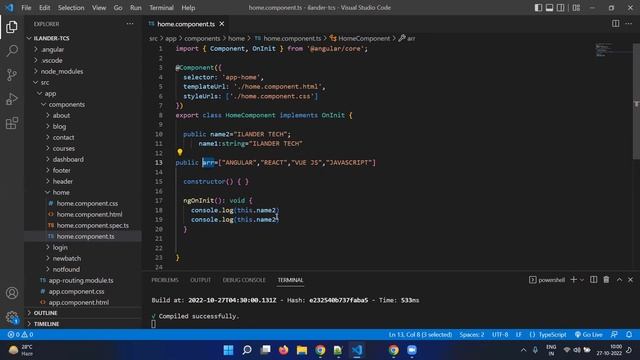Click the errors and warnings status indicator
This screenshot has height=360, width=640.
point(20,334)
